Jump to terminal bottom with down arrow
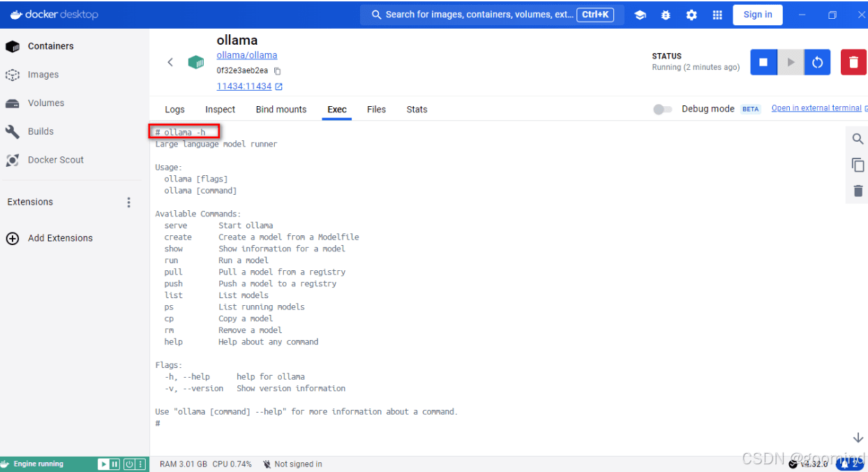Screen dimensions: 868x472 pos(858,438)
